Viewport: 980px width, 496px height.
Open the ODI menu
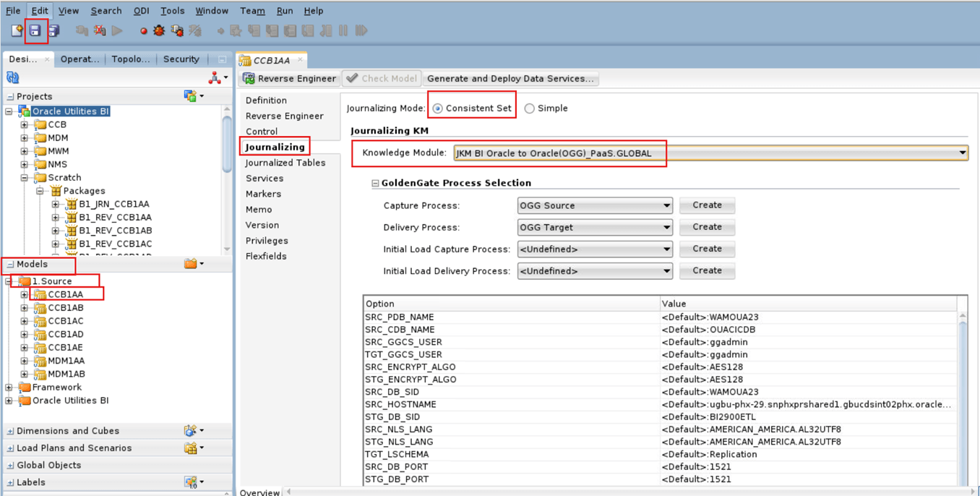point(141,10)
